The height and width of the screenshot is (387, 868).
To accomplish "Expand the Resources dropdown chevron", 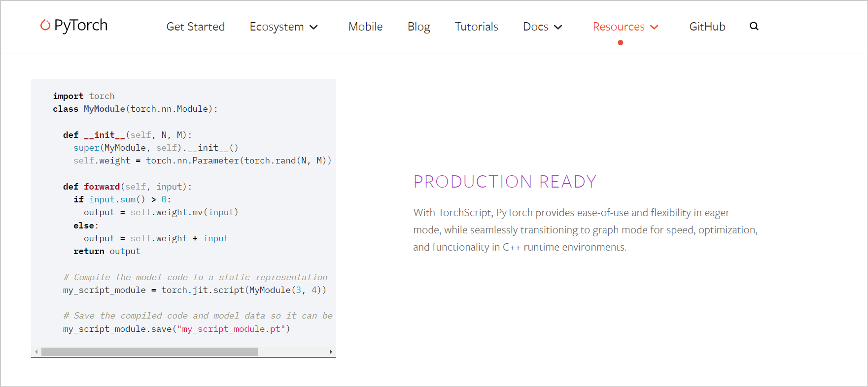I will [x=654, y=27].
